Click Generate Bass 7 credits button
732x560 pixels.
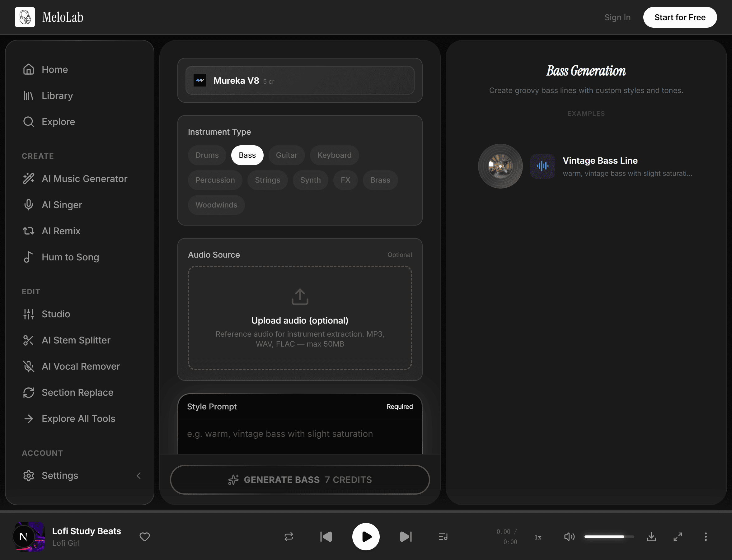point(300,480)
